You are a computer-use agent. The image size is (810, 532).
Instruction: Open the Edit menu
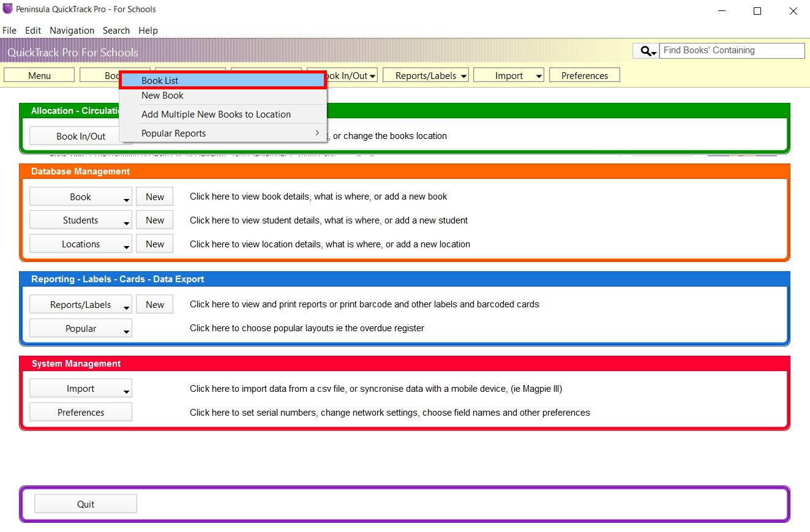[x=33, y=31]
